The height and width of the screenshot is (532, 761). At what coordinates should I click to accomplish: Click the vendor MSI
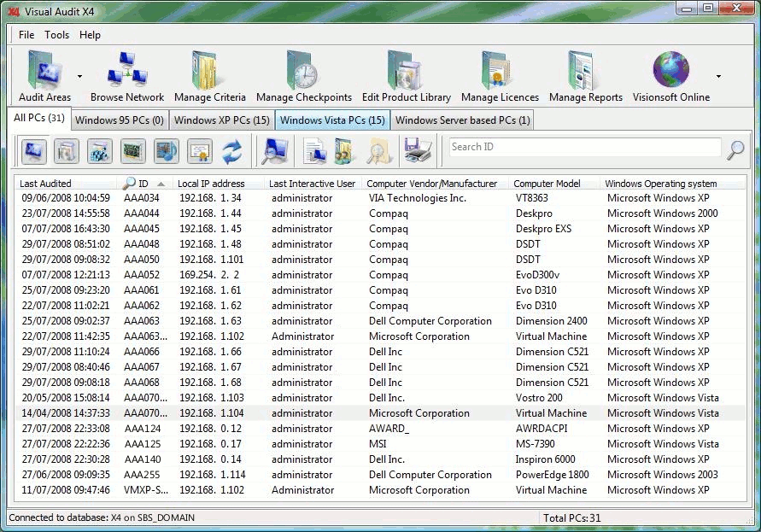[x=378, y=444]
